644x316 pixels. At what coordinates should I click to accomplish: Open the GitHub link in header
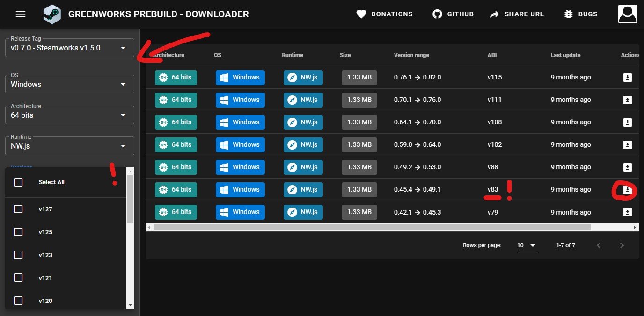click(x=453, y=14)
